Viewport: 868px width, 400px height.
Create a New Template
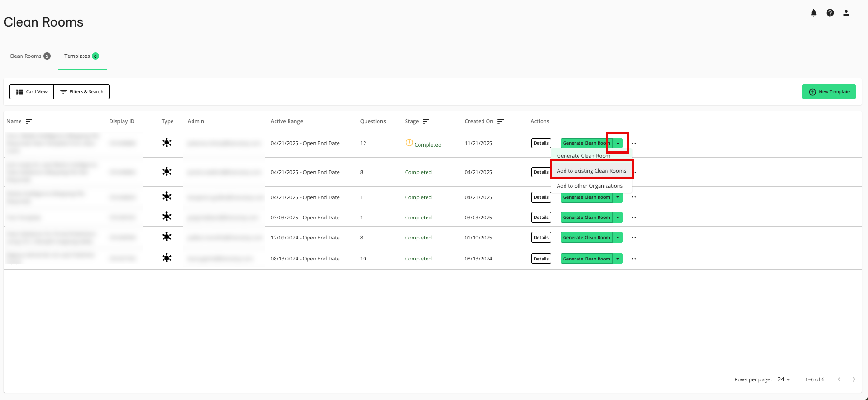(x=829, y=92)
